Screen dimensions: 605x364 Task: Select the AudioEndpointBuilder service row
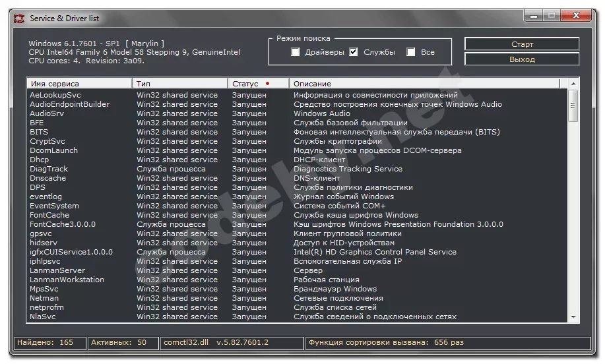coord(297,104)
